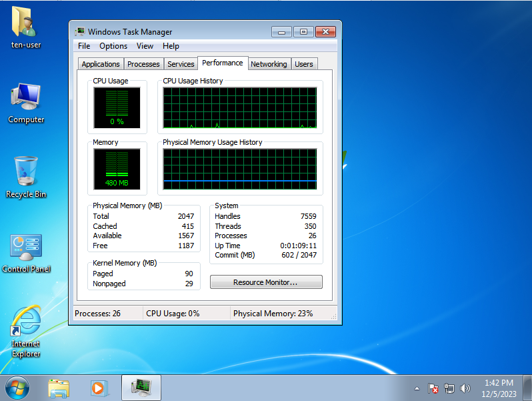Viewport: 532px width, 401px height.
Task: Open Windows Media Player from the taskbar
Action: [99, 387]
